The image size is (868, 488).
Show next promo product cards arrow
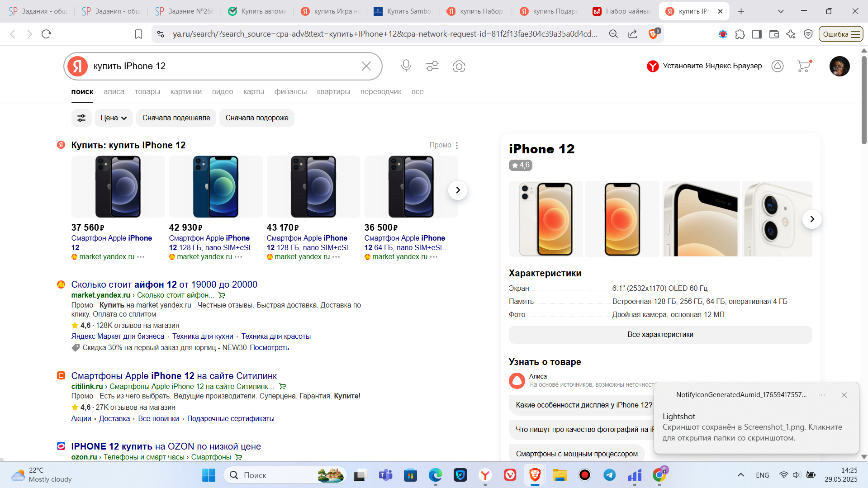click(x=458, y=190)
